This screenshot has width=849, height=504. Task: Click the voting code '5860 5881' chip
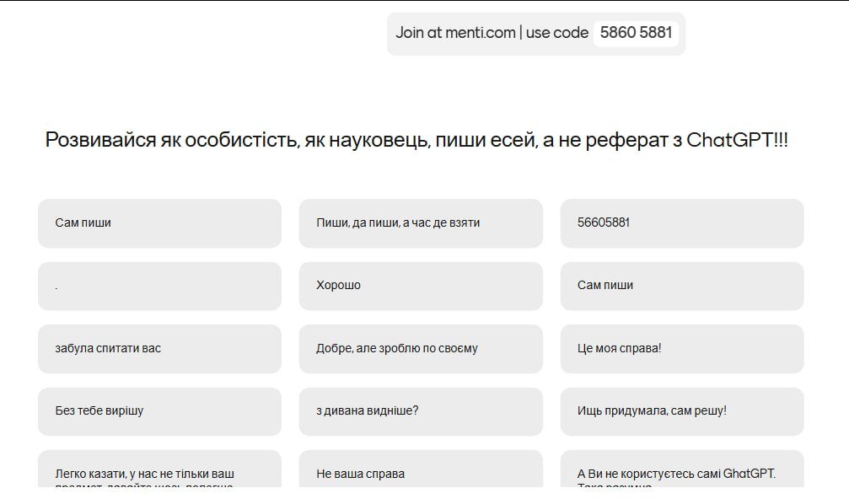tap(636, 34)
